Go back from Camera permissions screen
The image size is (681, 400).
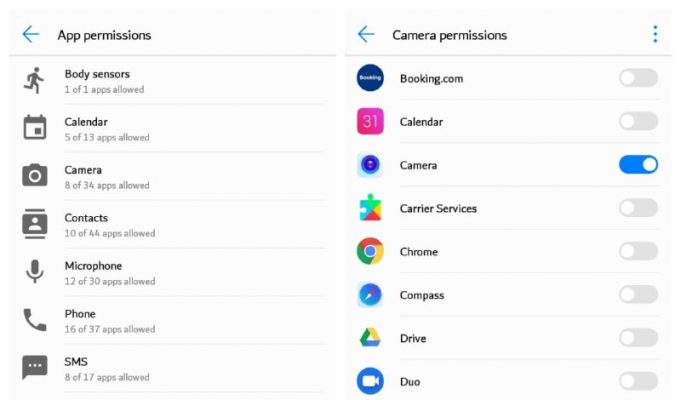pos(366,34)
